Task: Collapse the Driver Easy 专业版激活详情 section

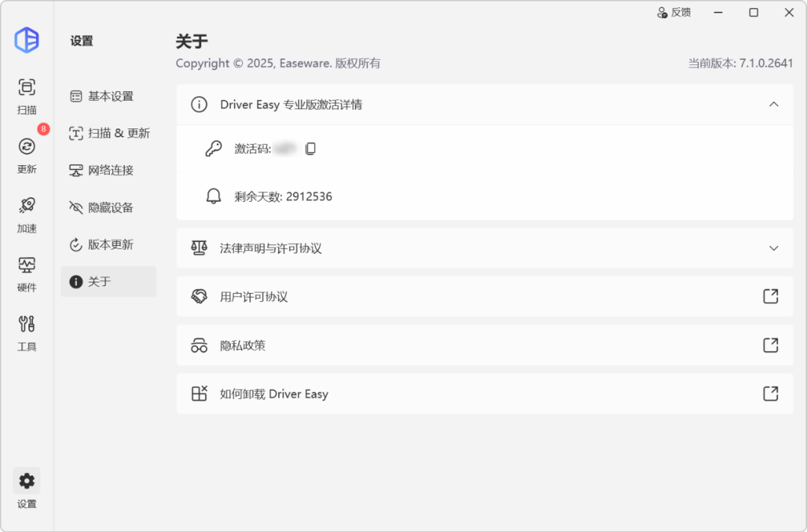Action: (773, 105)
